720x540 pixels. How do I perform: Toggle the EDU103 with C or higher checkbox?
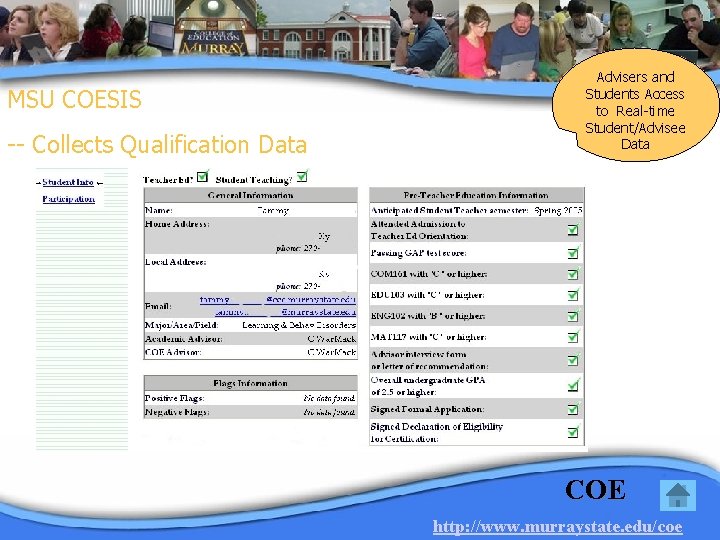tap(573, 294)
